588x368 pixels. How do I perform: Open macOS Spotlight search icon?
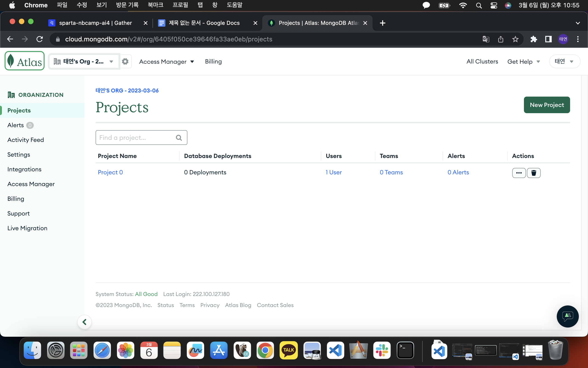click(x=479, y=5)
